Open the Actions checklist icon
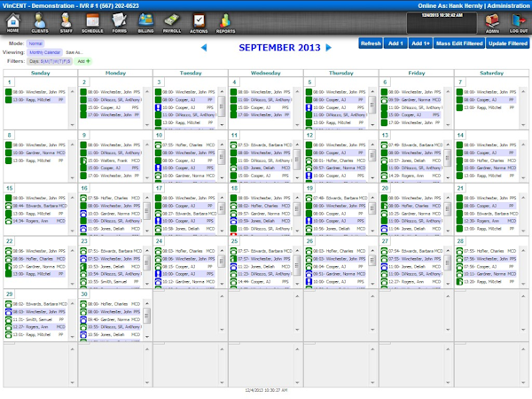532x399 pixels. [x=199, y=23]
